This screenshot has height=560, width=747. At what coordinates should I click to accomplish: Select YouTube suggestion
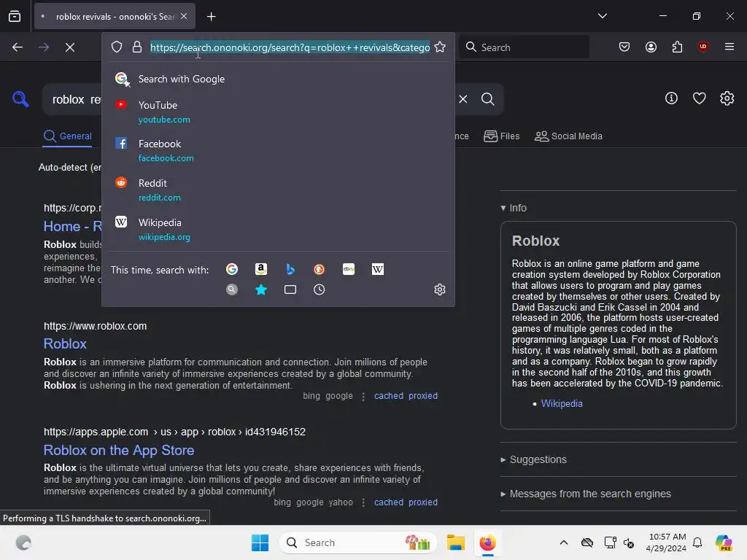point(278,112)
